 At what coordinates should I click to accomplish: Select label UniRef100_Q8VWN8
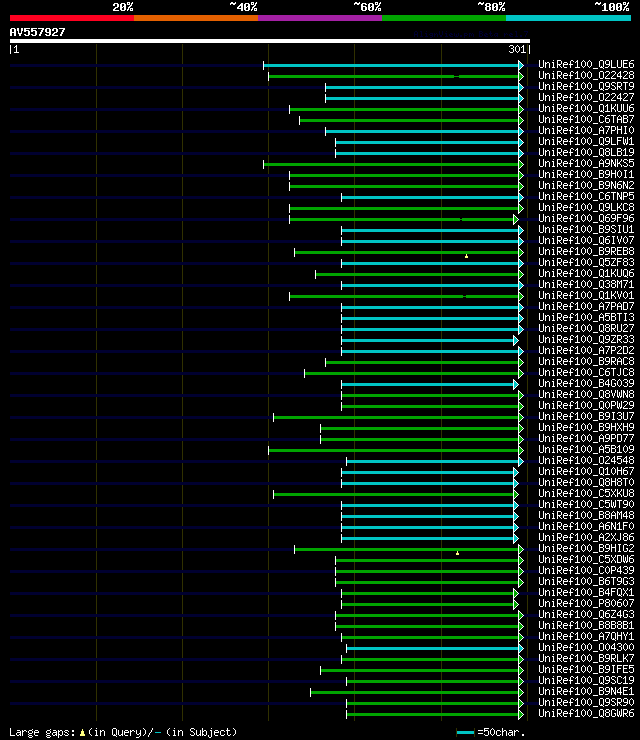(x=586, y=395)
